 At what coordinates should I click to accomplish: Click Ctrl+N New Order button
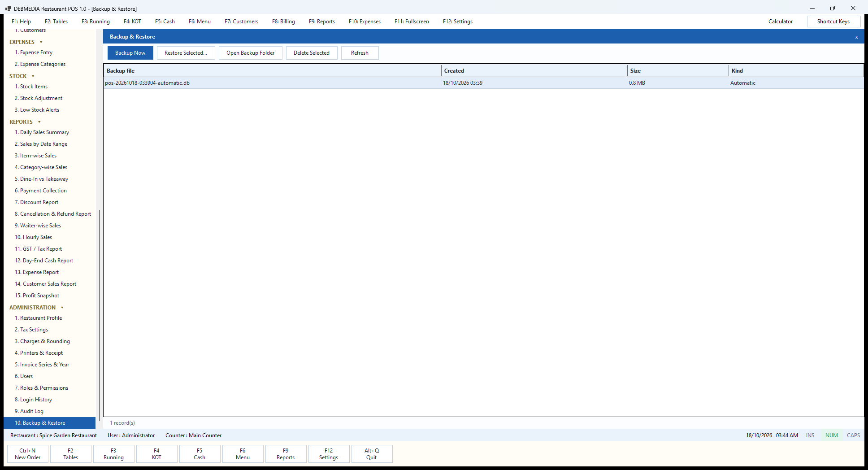[28, 454]
